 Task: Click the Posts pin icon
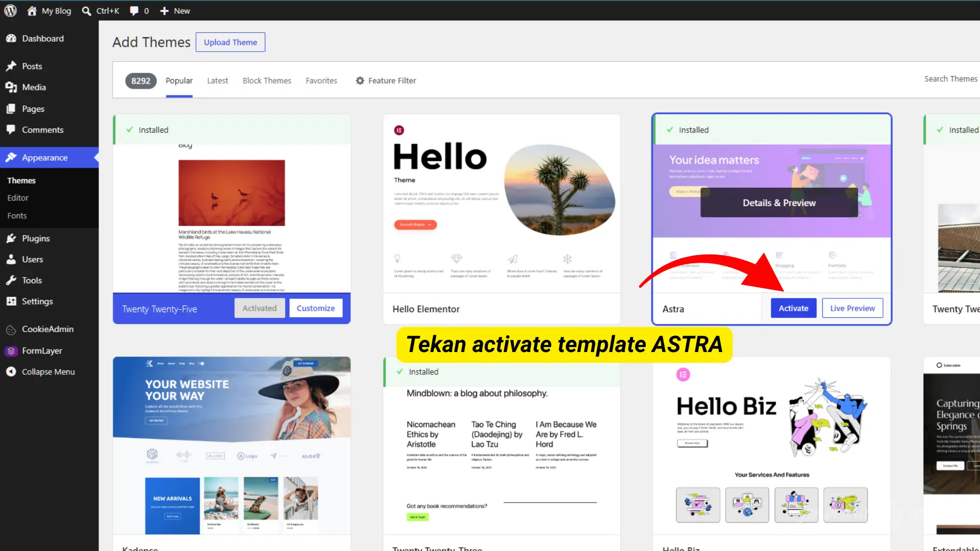11,66
